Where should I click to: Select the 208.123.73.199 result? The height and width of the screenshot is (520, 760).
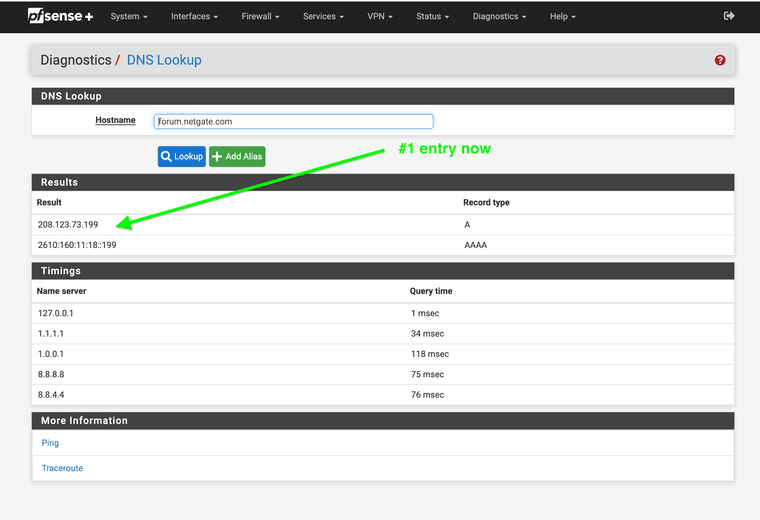[x=68, y=225]
